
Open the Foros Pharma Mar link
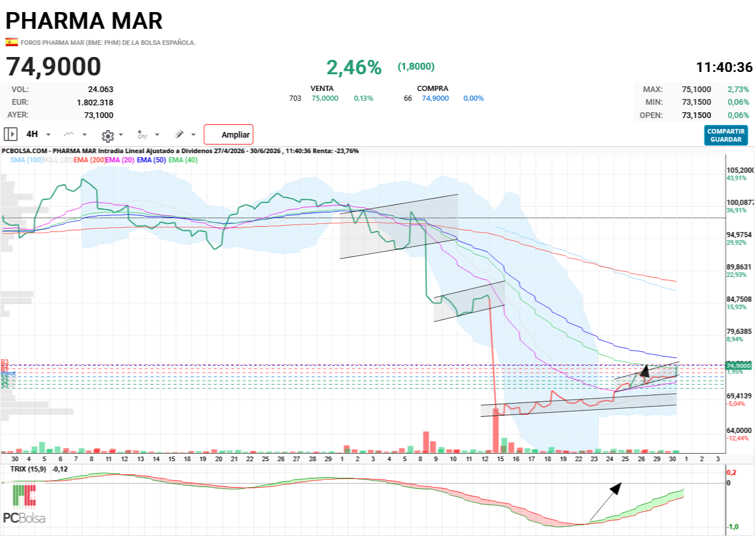(x=108, y=43)
